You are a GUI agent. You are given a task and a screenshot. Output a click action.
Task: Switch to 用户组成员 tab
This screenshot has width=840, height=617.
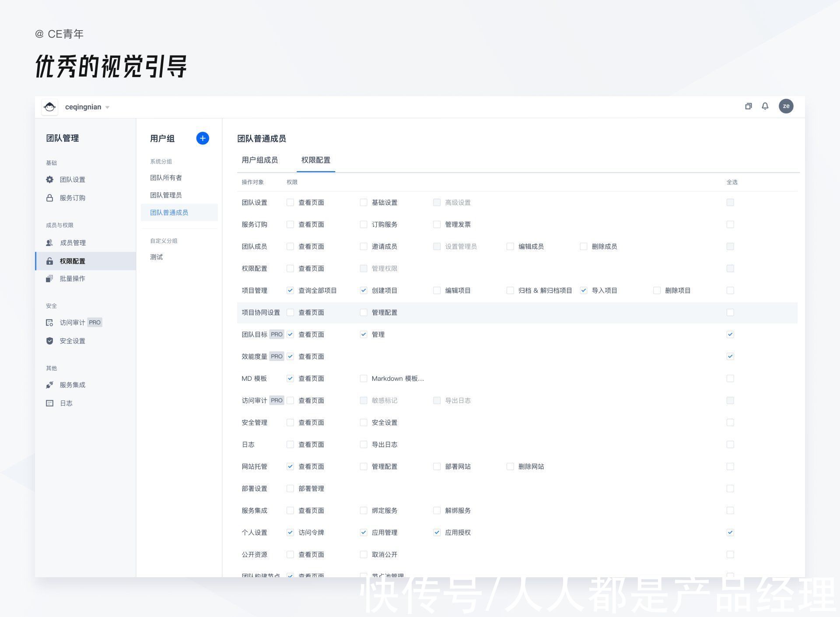[x=260, y=160]
